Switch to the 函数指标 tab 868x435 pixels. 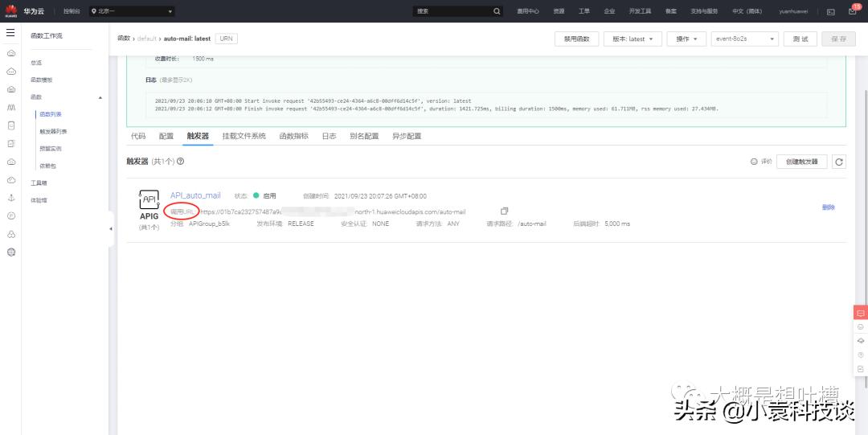coord(294,136)
